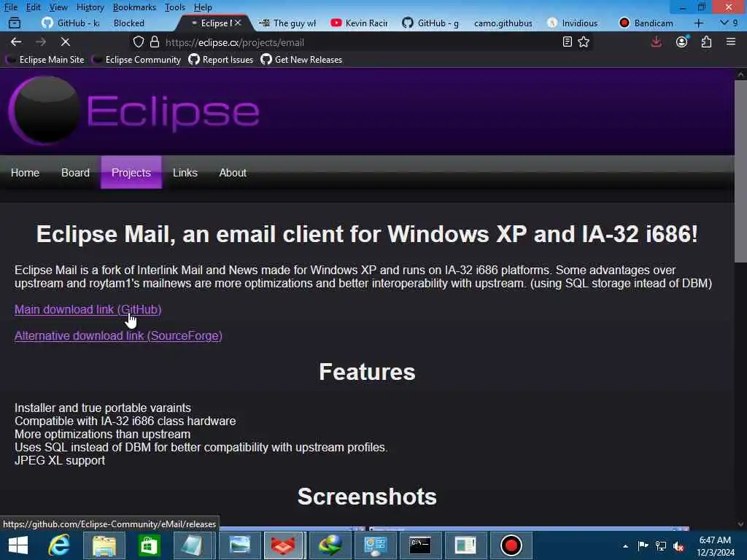Screen dimensions: 747x560
Task: Open Report Issues bookmark
Action: click(221, 60)
